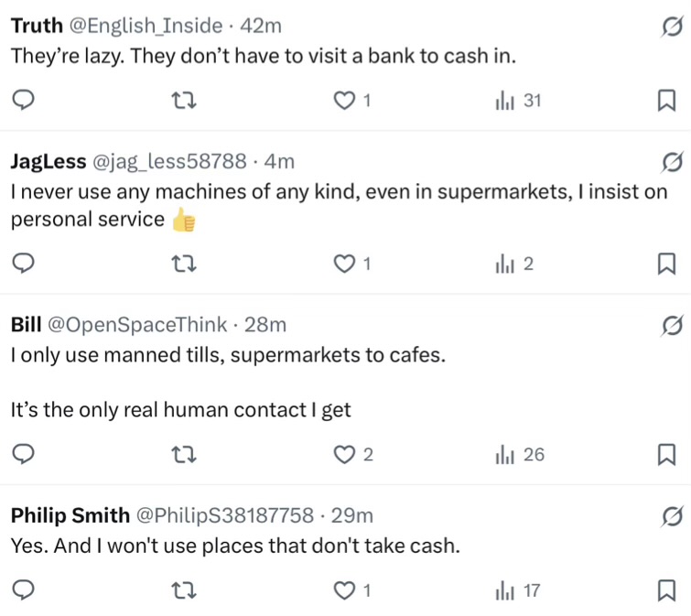Screen dimensions: 691x616
Task: Repost Philip Smith's tweet
Action: pyautogui.click(x=186, y=591)
